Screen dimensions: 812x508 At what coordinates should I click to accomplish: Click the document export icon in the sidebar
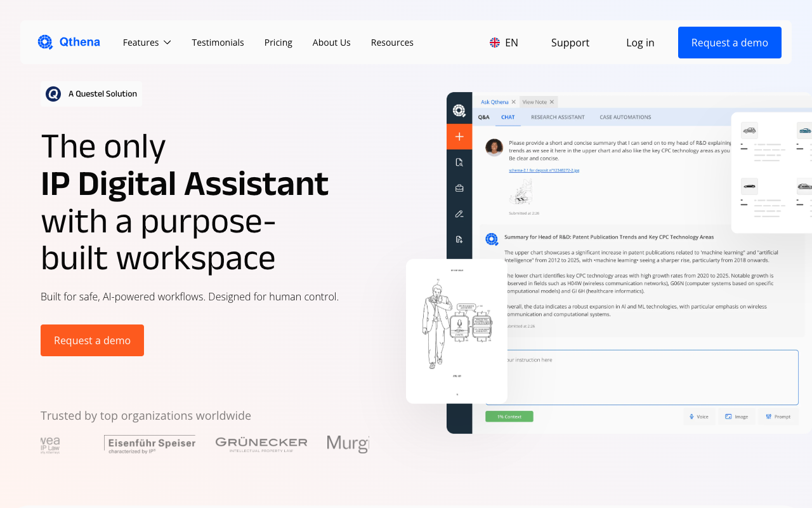click(459, 239)
